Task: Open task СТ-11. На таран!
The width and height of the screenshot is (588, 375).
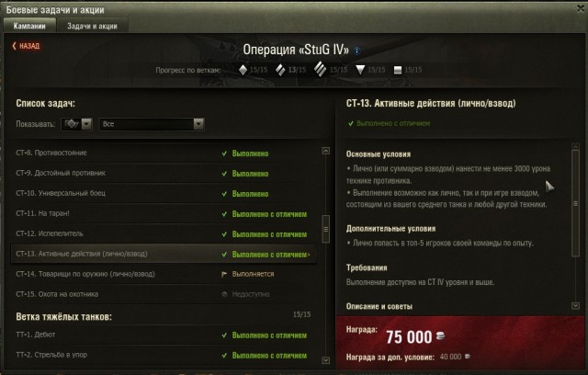Action: [x=164, y=214]
